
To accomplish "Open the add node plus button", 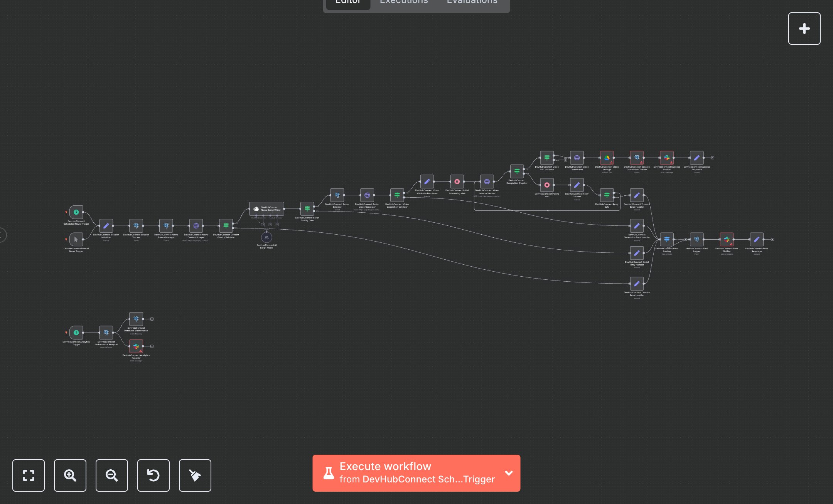I will (x=804, y=29).
